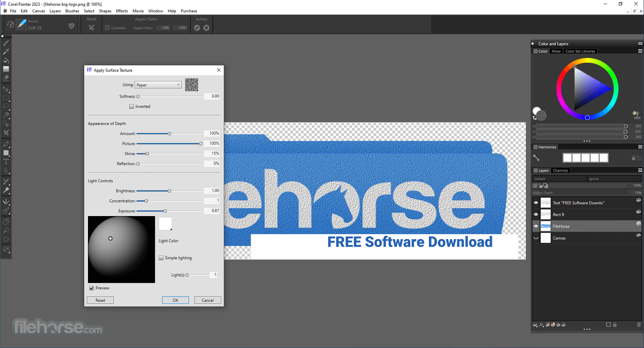
Task: Click the Reset tool icon in property bar
Action: pos(92,28)
